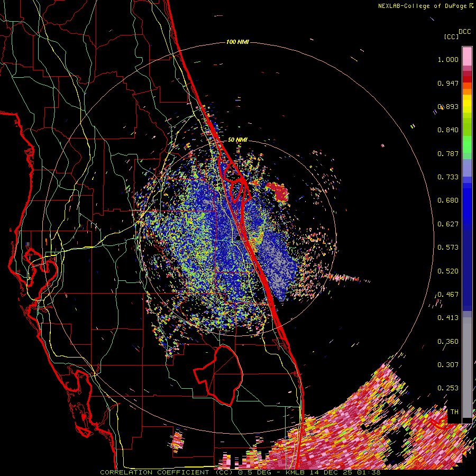Click the 0.840 value on the color scale
The height and width of the screenshot is (476, 476).
(x=448, y=130)
